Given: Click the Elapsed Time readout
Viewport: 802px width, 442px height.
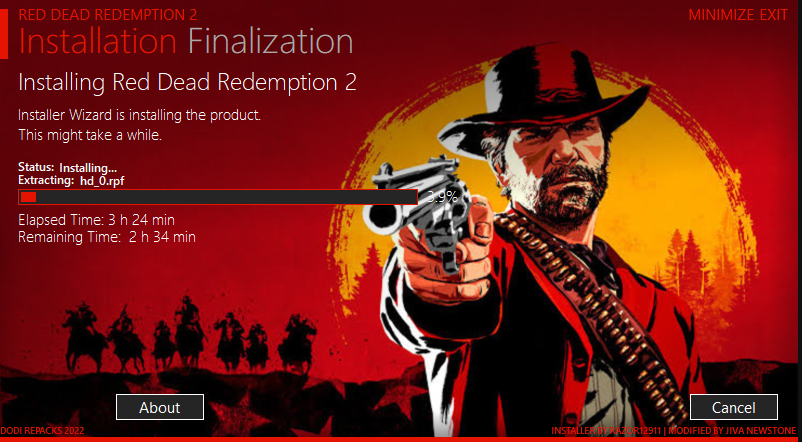Looking at the screenshot, I should tap(96, 220).
